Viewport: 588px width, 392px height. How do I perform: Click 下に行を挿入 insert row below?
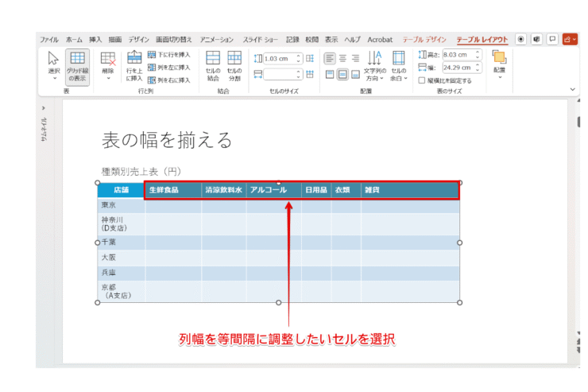(169, 55)
